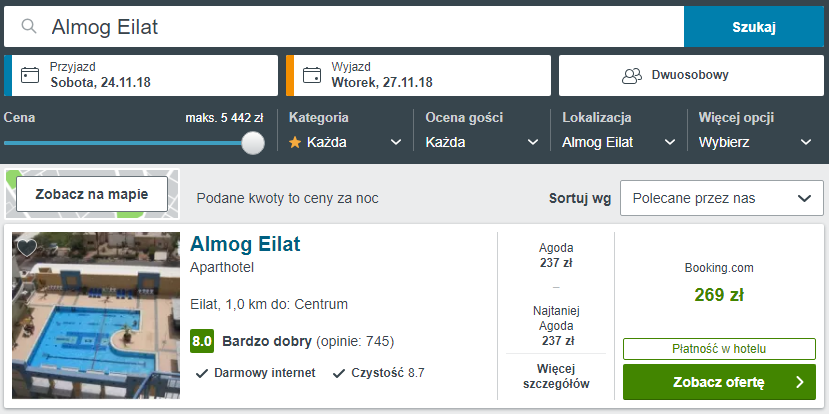
Task: Click the Agoda 237 zł offer
Action: [x=556, y=255]
